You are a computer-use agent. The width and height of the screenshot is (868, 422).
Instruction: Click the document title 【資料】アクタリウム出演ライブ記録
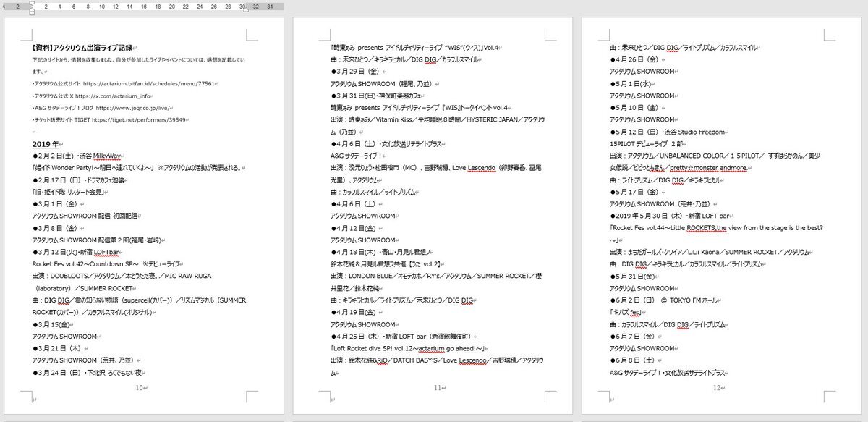click(x=83, y=47)
